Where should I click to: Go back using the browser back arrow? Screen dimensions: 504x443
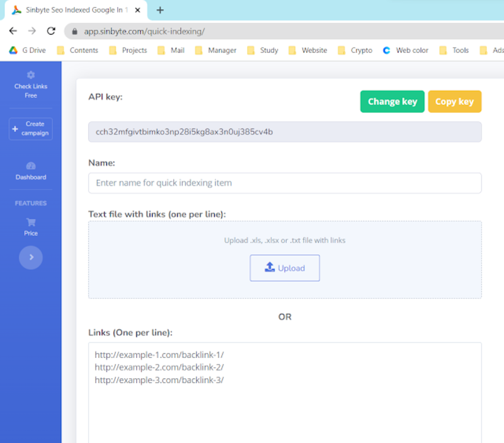point(13,30)
